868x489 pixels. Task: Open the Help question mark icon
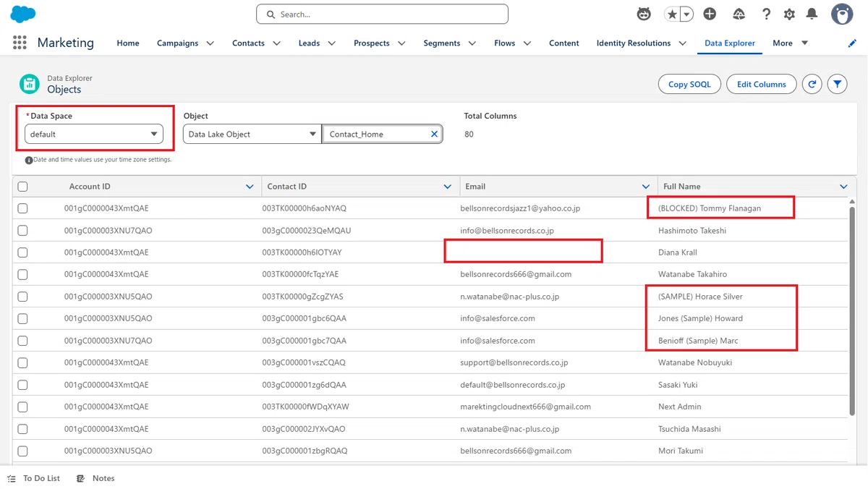[x=766, y=14]
